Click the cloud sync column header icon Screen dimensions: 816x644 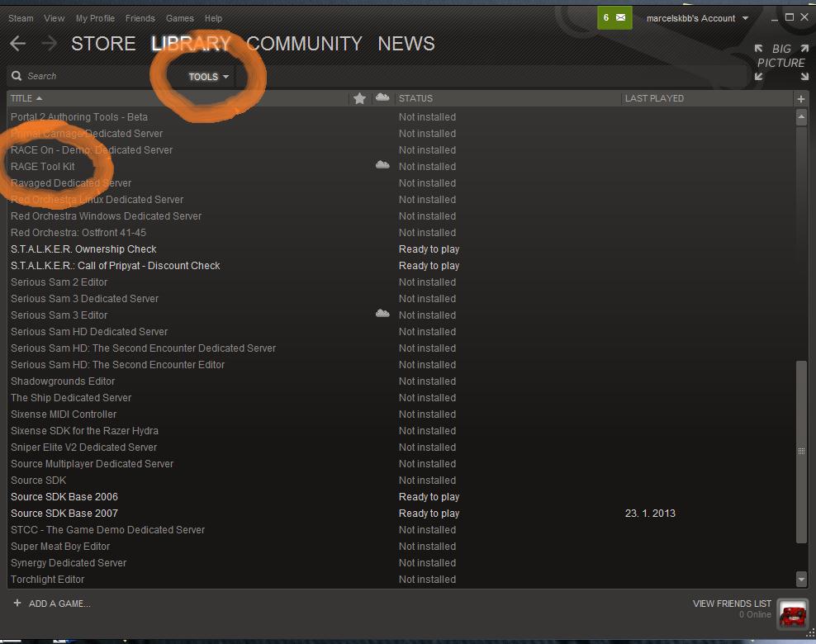coord(382,98)
